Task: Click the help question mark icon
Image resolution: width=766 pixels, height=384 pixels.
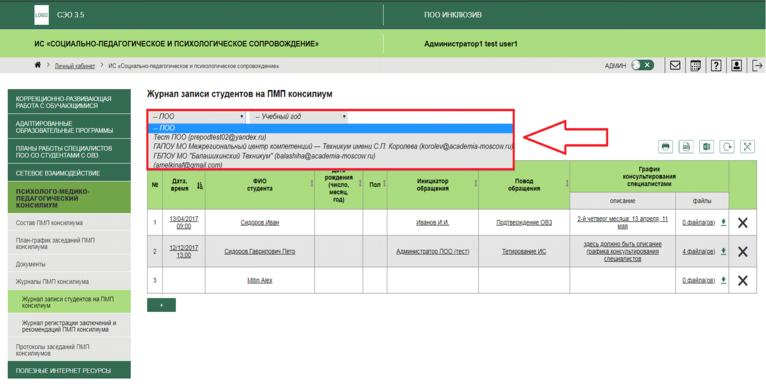Action: pyautogui.click(x=716, y=65)
